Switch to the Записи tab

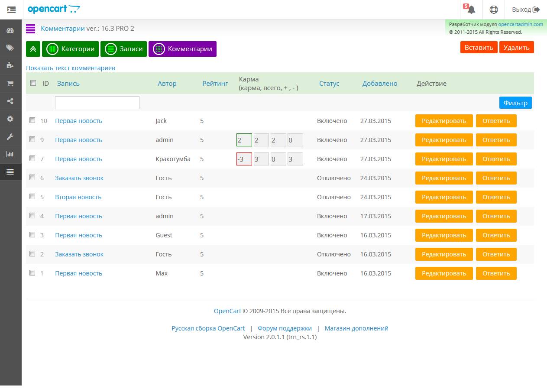[124, 49]
